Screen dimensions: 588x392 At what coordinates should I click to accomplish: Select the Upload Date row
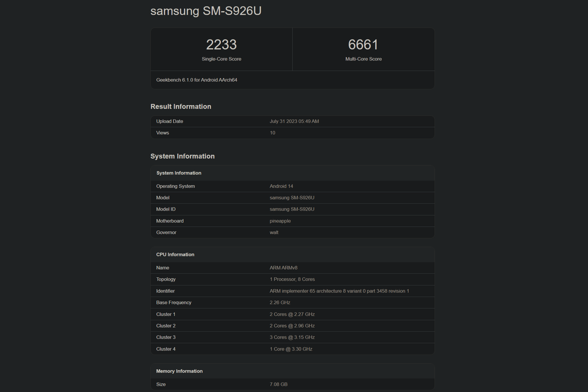tap(293, 121)
